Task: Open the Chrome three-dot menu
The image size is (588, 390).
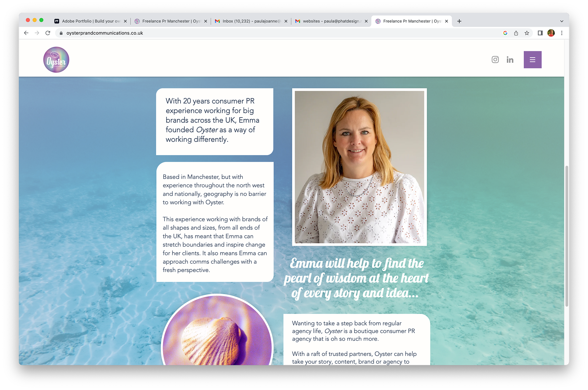Action: (562, 33)
